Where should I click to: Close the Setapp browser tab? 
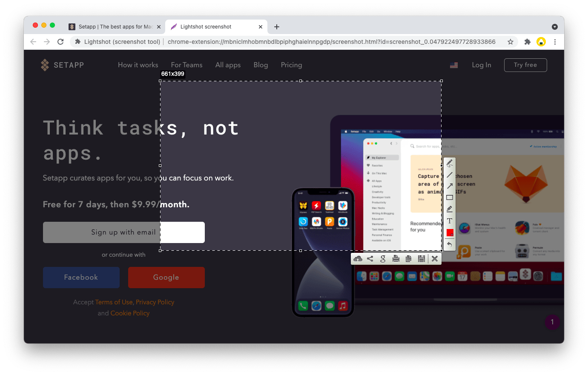pos(159,27)
